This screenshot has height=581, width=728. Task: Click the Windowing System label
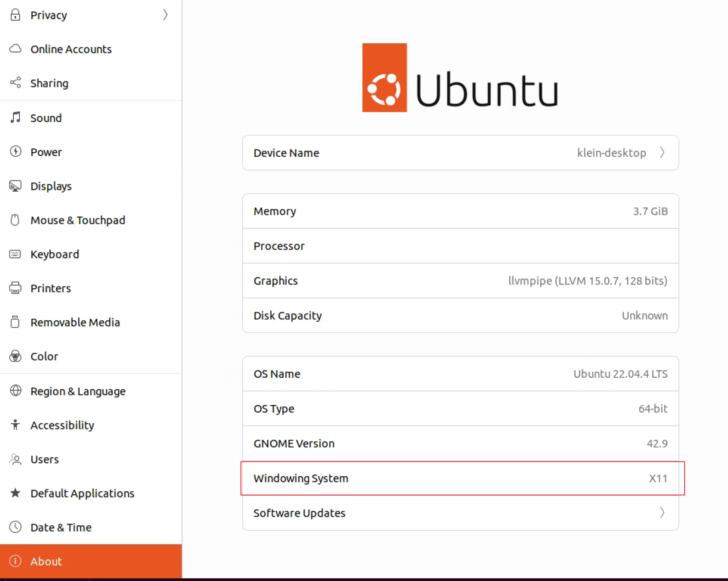pyautogui.click(x=301, y=478)
